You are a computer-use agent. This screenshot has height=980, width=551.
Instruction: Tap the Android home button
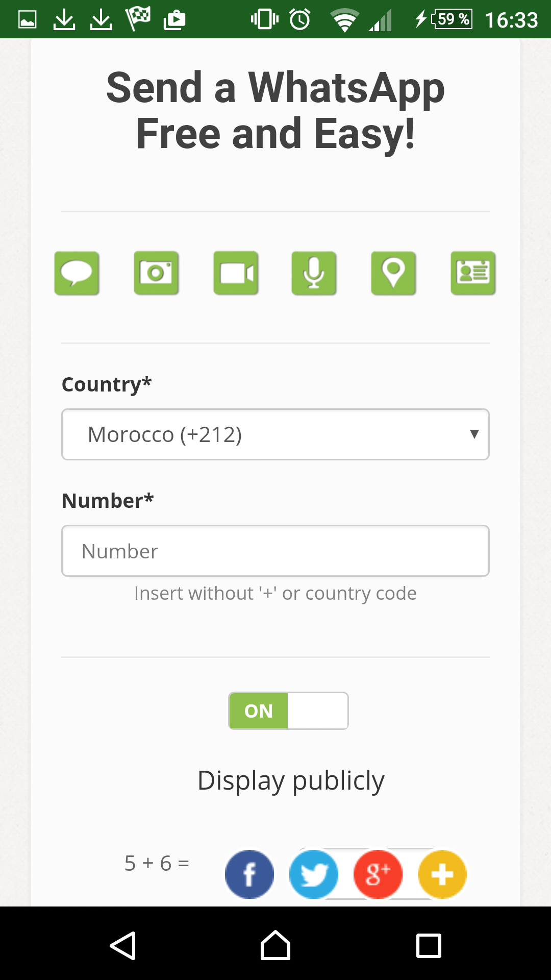pyautogui.click(x=275, y=945)
